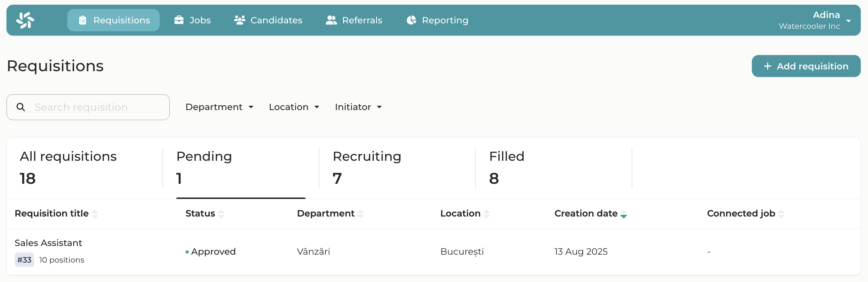Open the Location filter dropdown

tap(294, 107)
